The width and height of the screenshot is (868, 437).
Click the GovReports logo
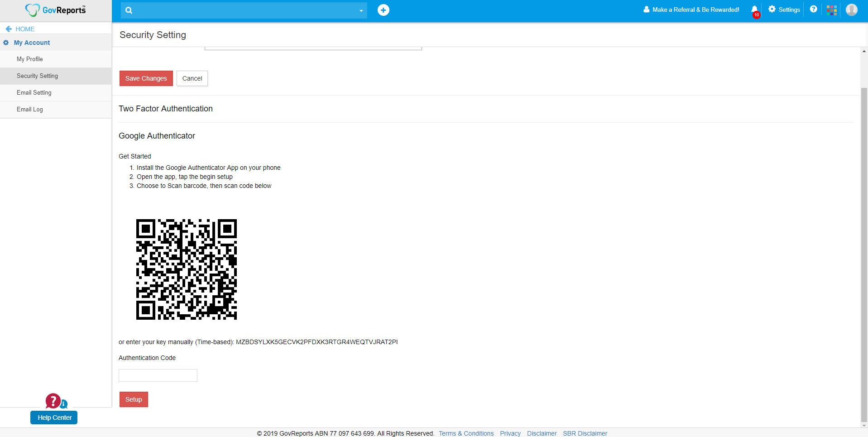pos(55,10)
